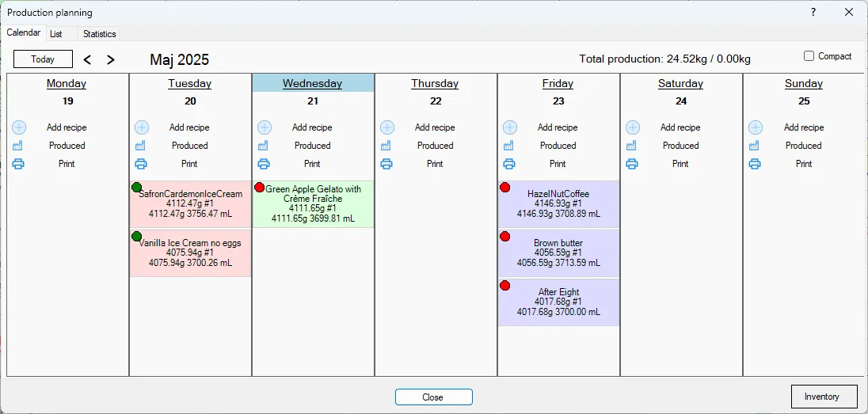Screen dimensions: 868x414
Task: Click date number 25 under Sunday
Action: point(804,101)
